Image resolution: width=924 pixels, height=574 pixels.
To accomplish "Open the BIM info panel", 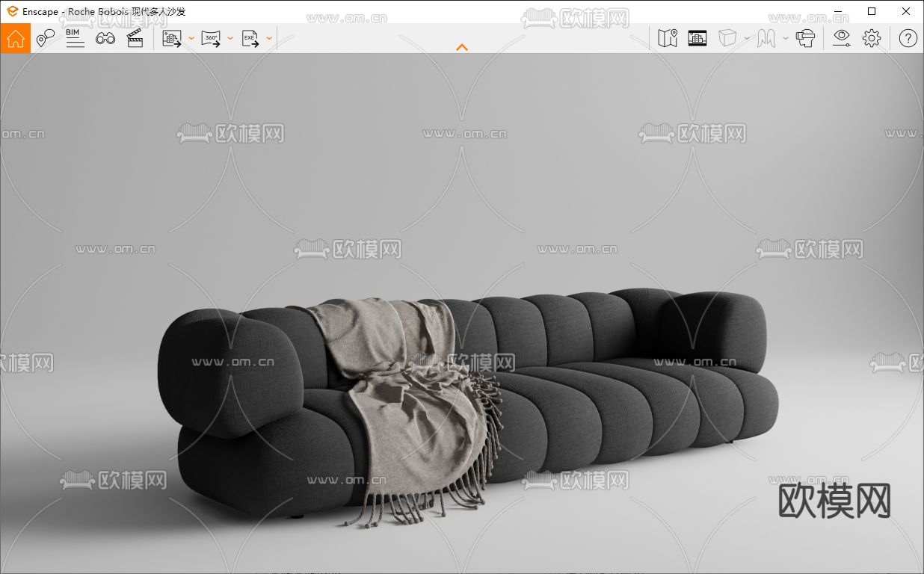I will tap(75, 38).
